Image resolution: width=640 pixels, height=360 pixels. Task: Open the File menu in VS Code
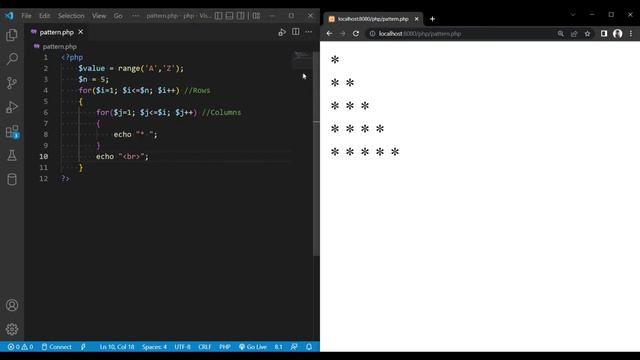click(26, 16)
